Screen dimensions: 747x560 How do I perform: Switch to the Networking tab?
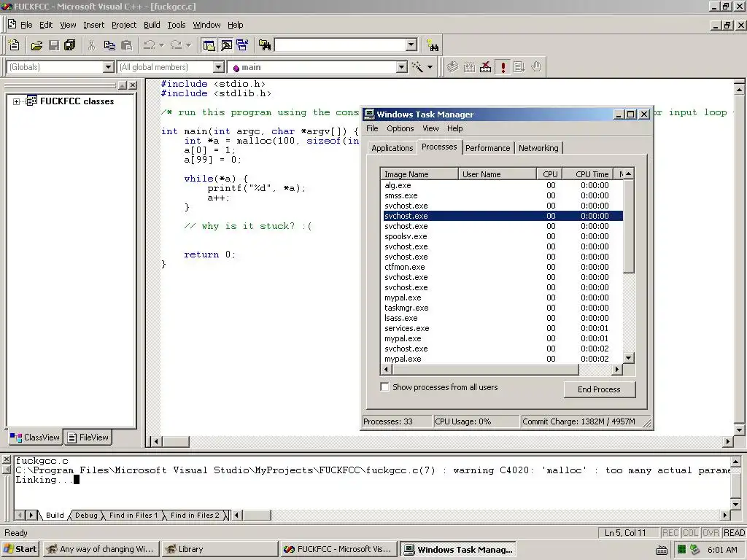tap(538, 148)
